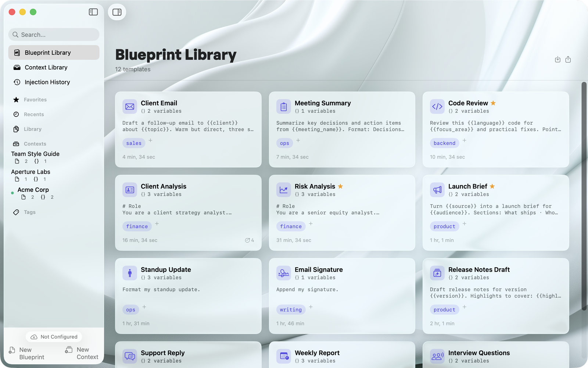This screenshot has width=588, height=368.
Task: Click the Client Email envelope icon
Action: (130, 107)
